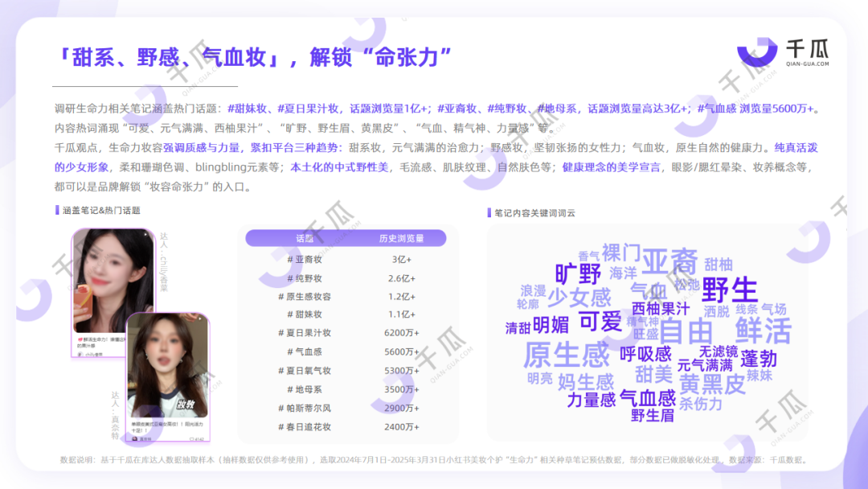Image resolution: width=868 pixels, height=489 pixels.
Task: Select the # 纯野妆 table row label
Action: point(305,278)
